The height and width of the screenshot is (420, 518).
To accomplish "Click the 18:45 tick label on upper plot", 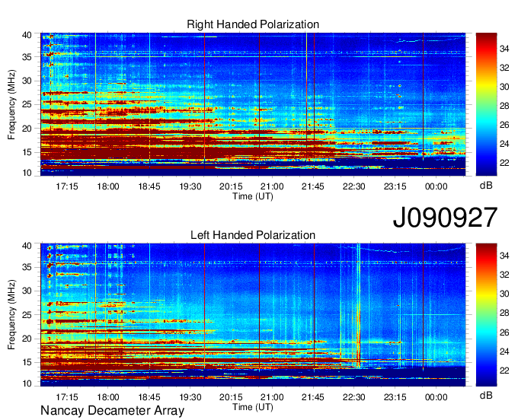I will coord(149,186).
